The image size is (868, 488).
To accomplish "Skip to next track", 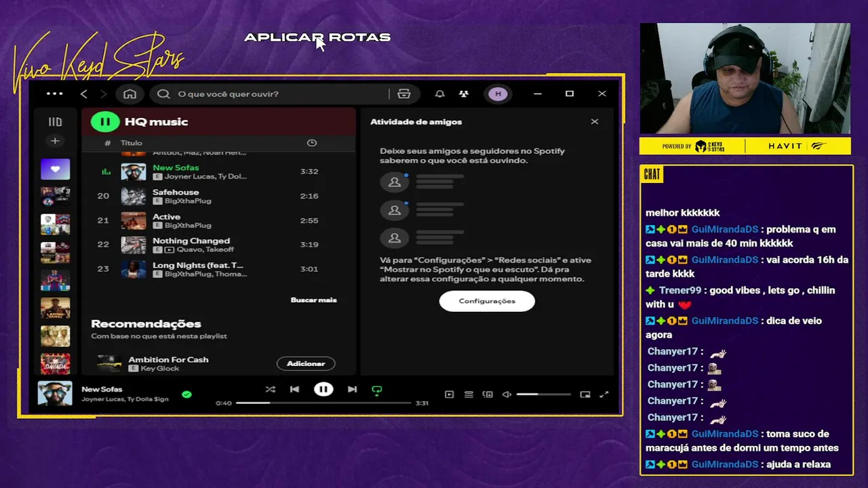I will [x=352, y=390].
